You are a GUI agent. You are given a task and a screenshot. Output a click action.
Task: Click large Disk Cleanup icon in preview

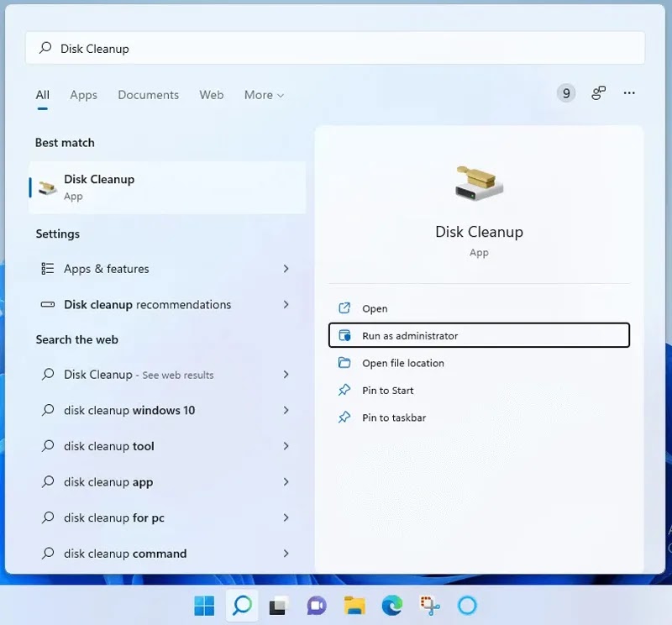tap(479, 183)
